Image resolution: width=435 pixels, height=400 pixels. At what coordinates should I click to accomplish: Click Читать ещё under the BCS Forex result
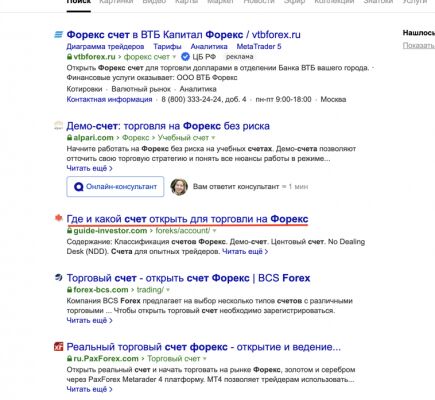(89, 320)
